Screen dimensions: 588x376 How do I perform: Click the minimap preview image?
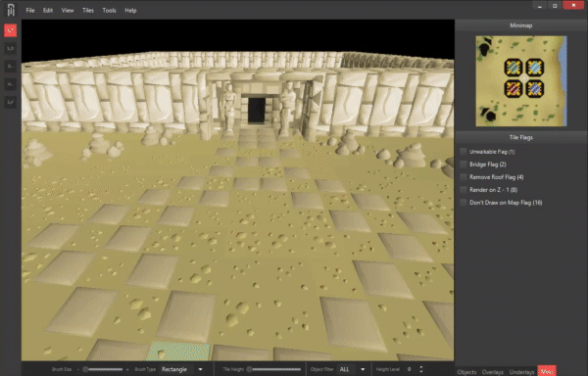(x=521, y=81)
